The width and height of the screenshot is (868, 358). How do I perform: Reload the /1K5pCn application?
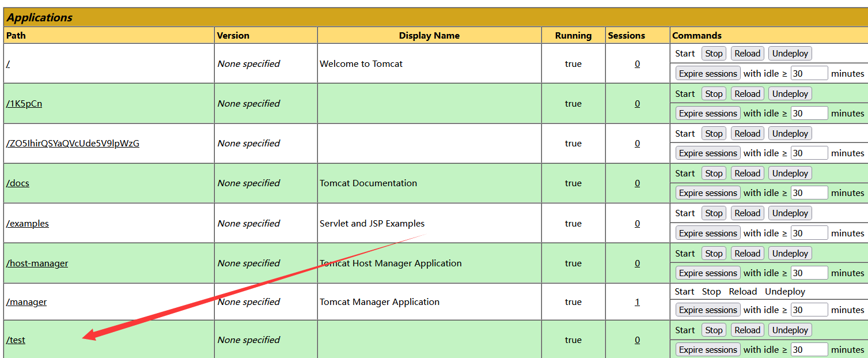click(x=748, y=94)
